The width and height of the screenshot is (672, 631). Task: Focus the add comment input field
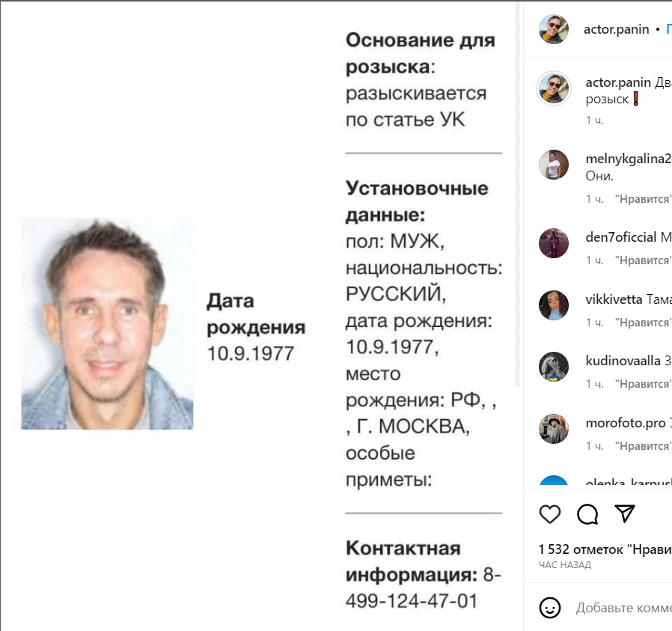coord(624,608)
